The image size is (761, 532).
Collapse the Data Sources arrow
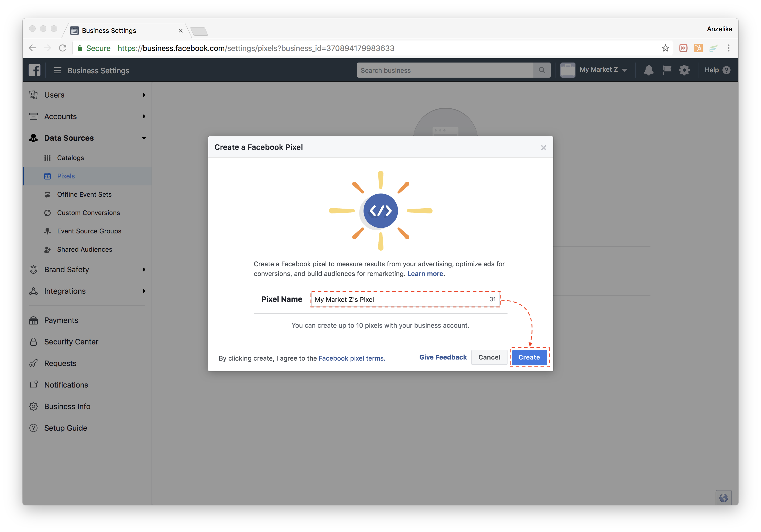144,138
